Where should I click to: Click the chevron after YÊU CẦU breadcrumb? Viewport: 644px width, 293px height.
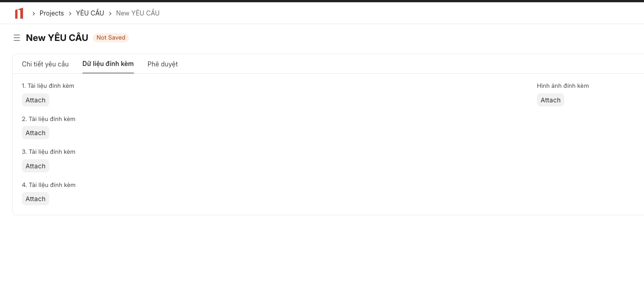point(110,13)
